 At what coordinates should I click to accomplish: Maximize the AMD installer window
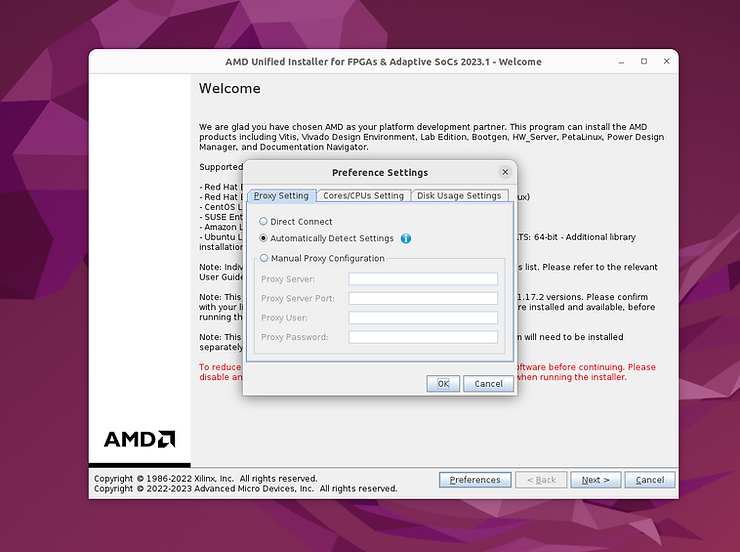click(x=644, y=61)
